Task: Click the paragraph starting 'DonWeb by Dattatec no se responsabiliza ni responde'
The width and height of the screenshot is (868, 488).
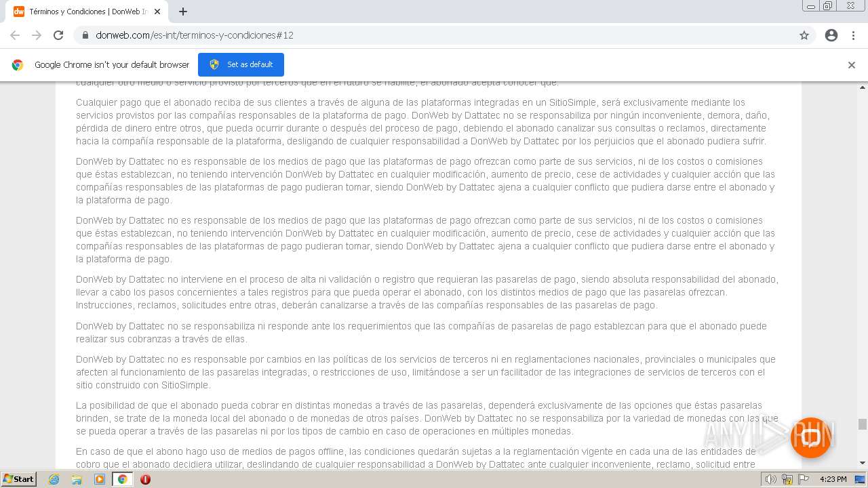Action: [x=421, y=332]
